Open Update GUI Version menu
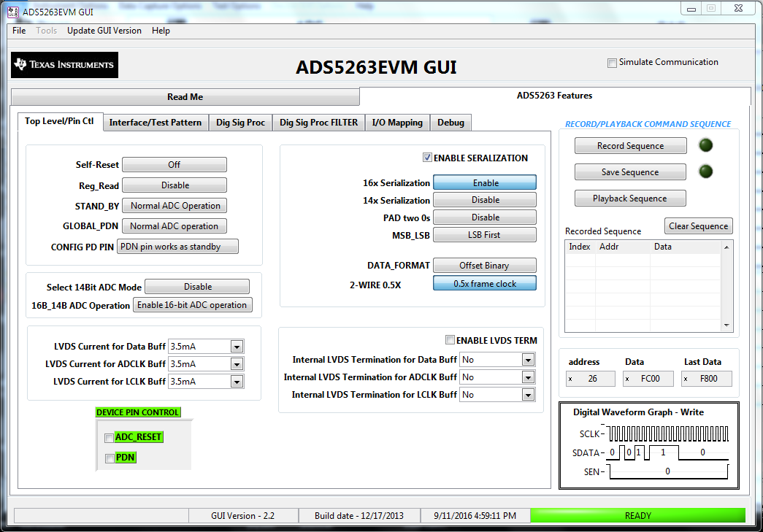 104,31
